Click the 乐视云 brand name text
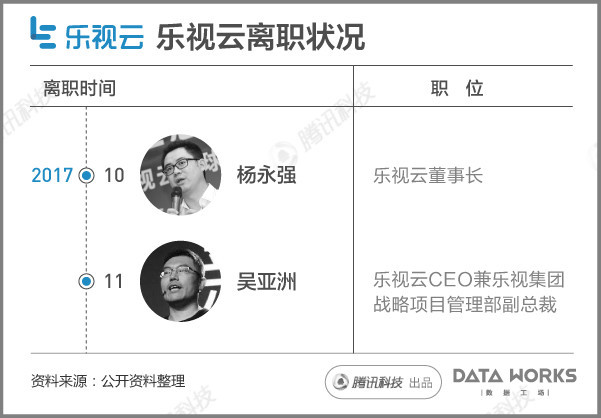This screenshot has height=418, width=601. [x=103, y=35]
